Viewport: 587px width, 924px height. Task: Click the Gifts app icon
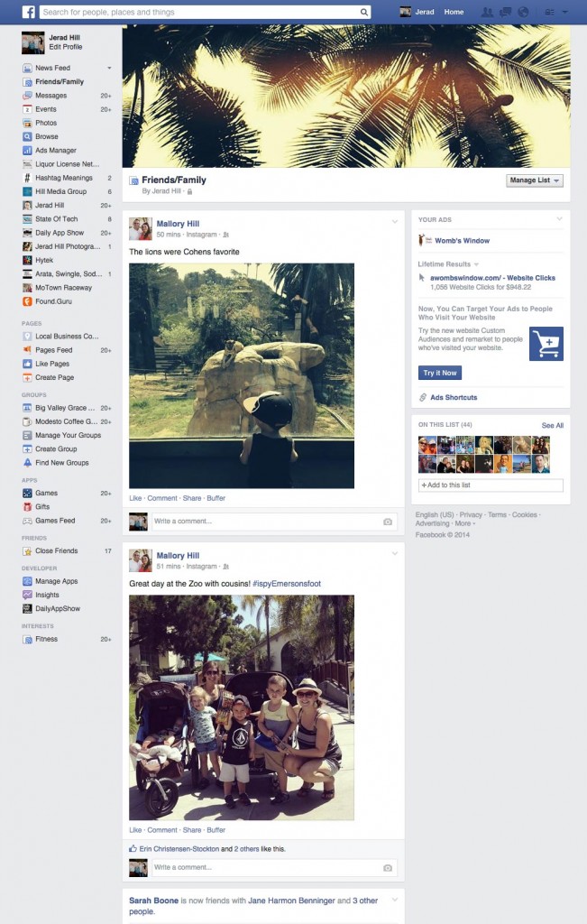click(x=27, y=507)
